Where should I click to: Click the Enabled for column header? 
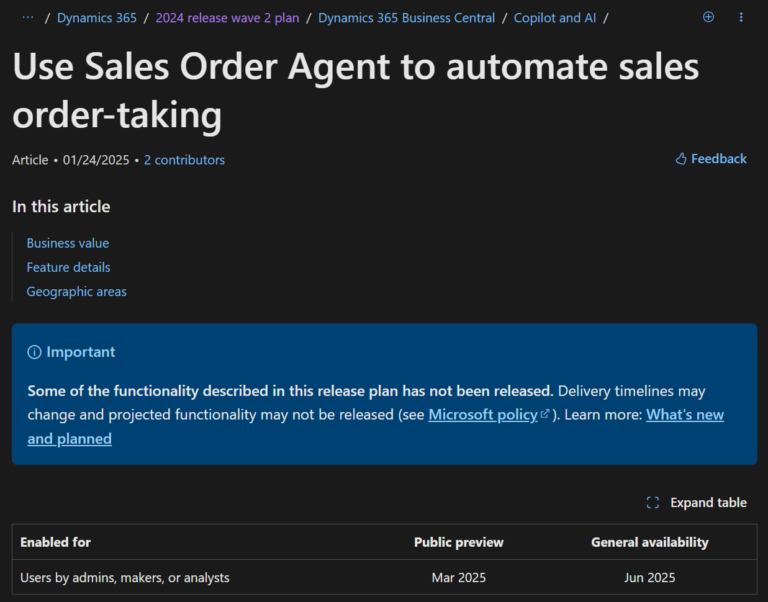click(55, 542)
